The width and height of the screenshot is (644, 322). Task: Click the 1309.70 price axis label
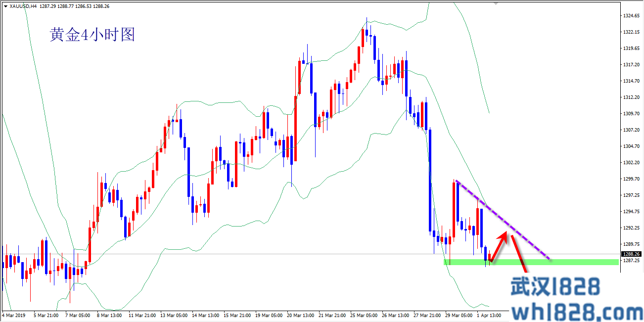(631, 114)
